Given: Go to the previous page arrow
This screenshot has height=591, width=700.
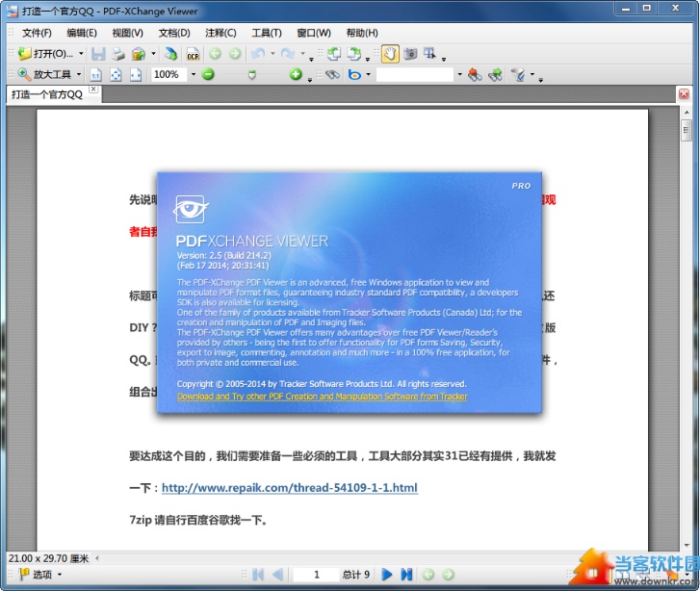Looking at the screenshot, I should (277, 575).
